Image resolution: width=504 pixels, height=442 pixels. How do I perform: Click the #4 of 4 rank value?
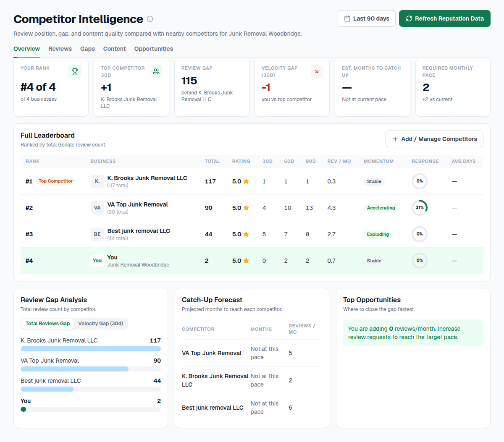click(38, 87)
